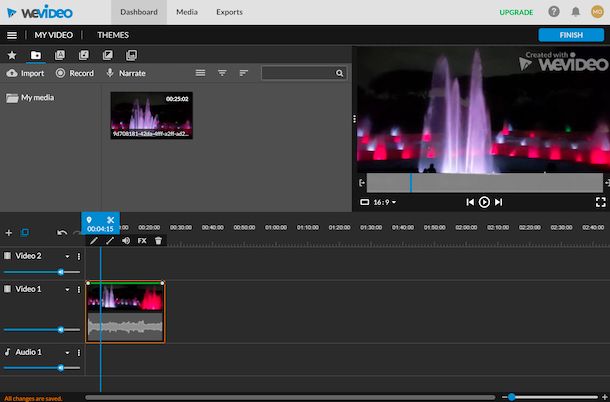Screen dimensions: 610x402
Task: Open the media filter options
Action: point(222,73)
